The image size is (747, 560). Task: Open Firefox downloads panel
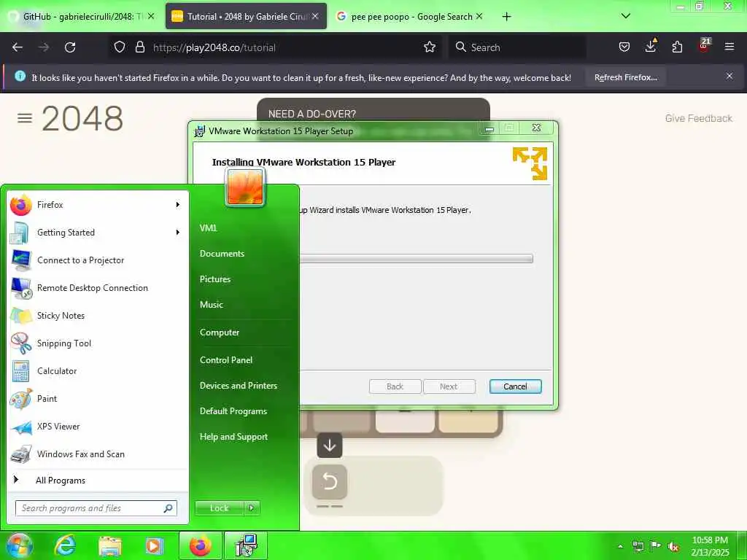[x=651, y=47]
